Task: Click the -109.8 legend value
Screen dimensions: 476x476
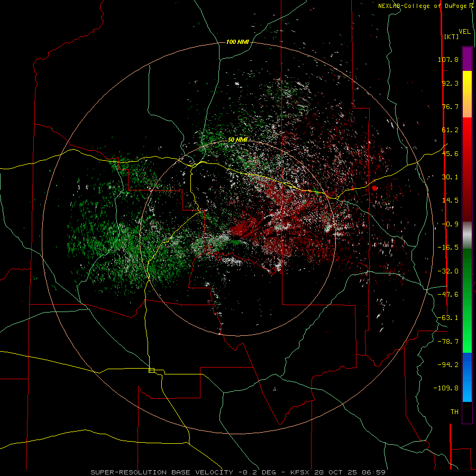Action: [x=446, y=388]
